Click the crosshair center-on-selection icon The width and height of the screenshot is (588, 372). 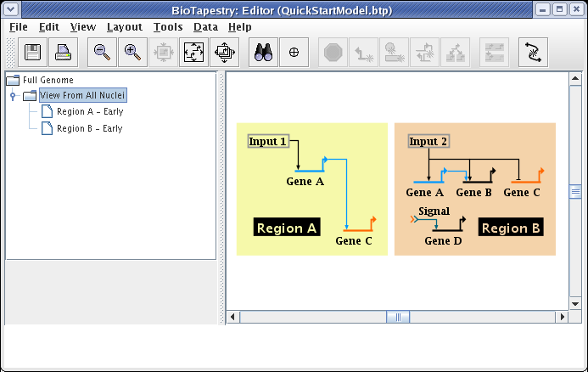[294, 53]
